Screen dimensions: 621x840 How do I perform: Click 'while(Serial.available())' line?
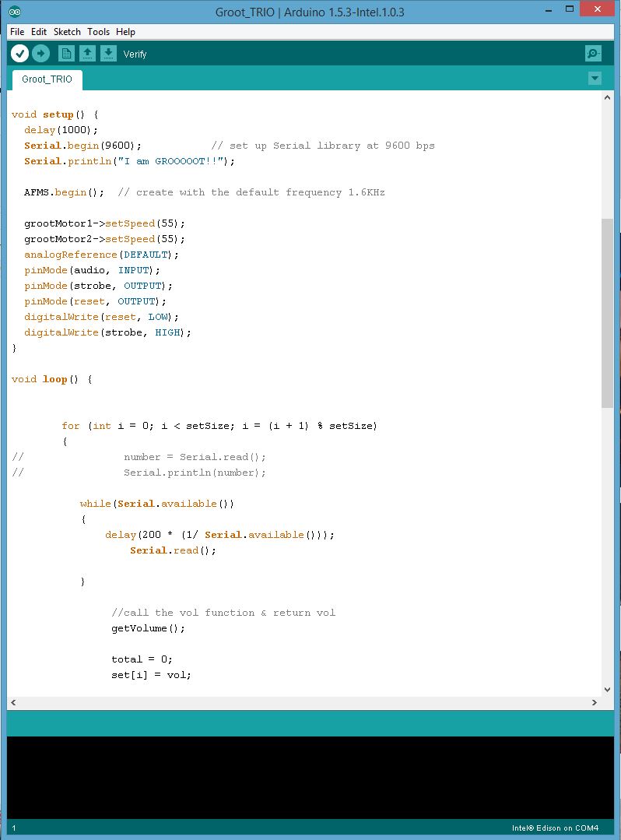click(x=157, y=504)
